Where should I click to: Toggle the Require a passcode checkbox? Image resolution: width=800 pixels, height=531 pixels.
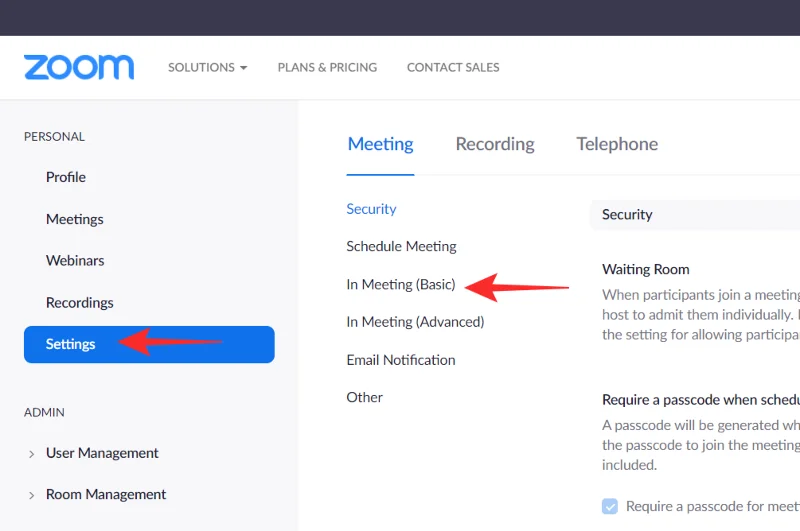[x=610, y=506]
